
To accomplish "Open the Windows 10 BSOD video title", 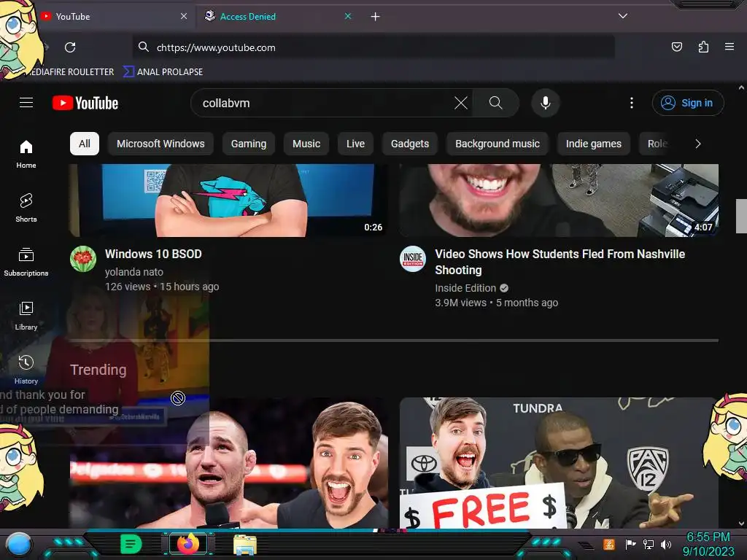I will [153, 254].
